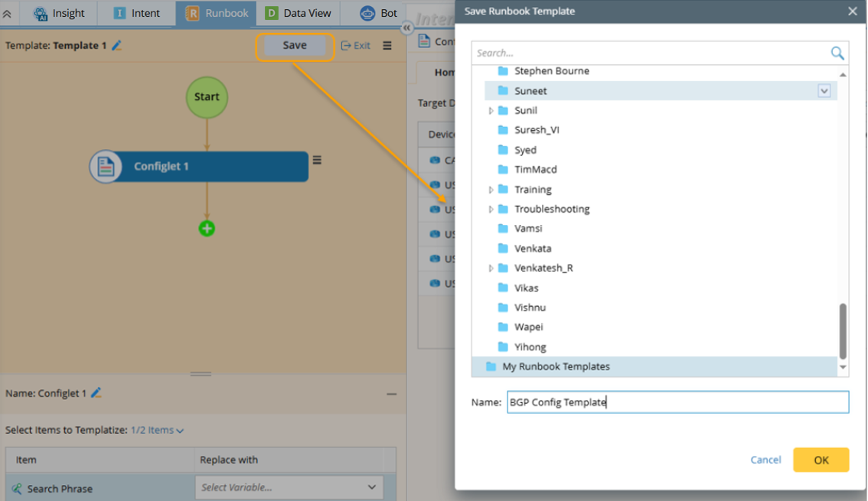
Task: Click the scroll up arrow in folder list
Action: click(843, 74)
